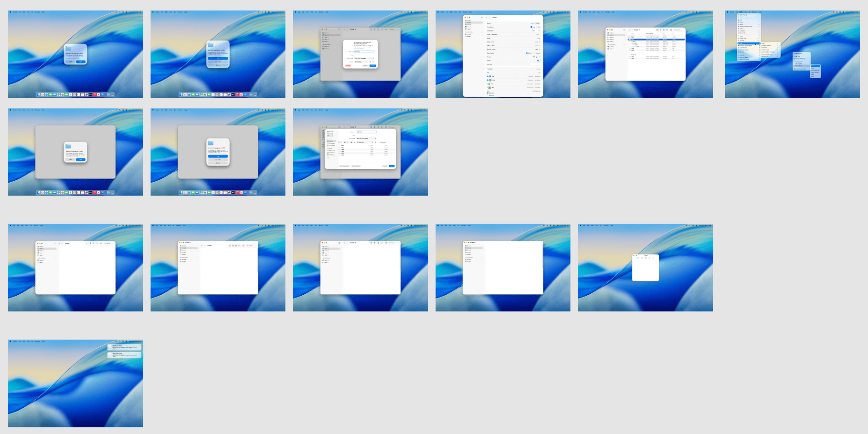Open File Format dropdown in compact save sheet
868x434 pixels.
[x=364, y=58]
